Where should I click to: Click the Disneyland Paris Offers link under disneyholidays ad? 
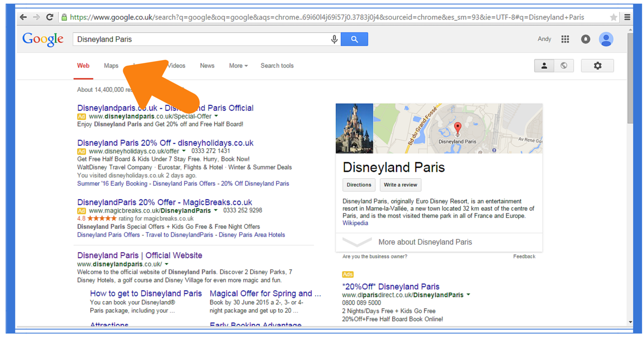(184, 183)
